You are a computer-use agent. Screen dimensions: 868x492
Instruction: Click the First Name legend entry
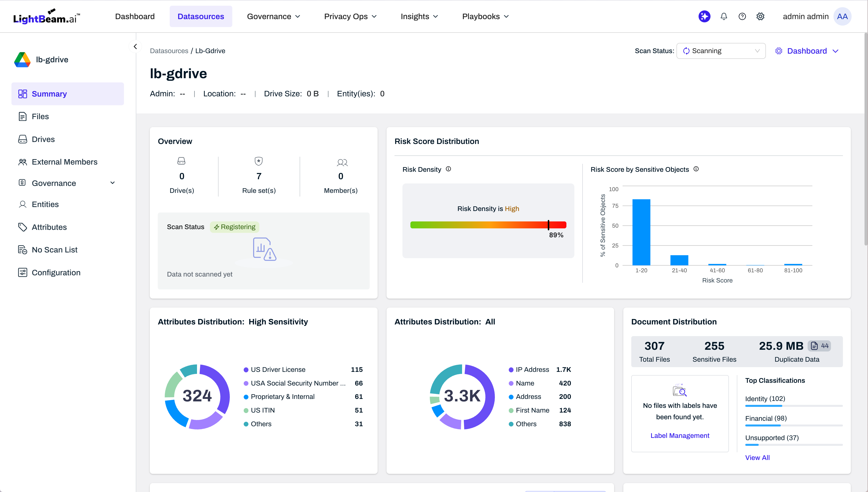pyautogui.click(x=540, y=410)
